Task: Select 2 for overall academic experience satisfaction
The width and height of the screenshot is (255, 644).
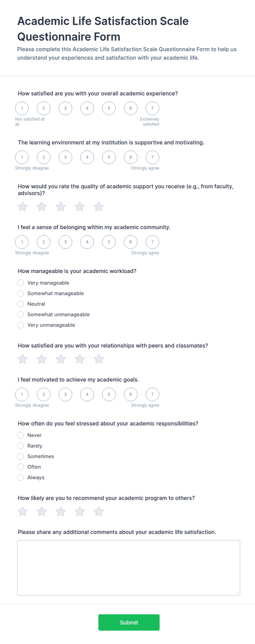Action: coord(44,108)
